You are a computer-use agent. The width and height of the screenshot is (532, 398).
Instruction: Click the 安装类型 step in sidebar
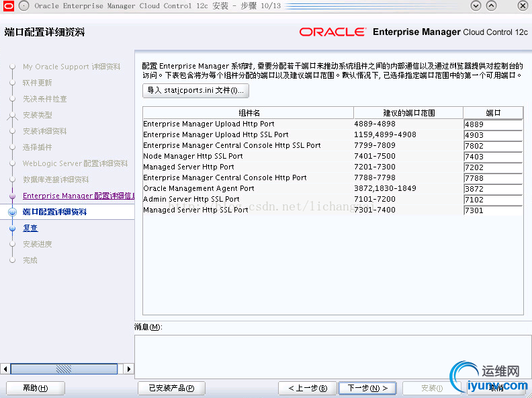[38, 115]
